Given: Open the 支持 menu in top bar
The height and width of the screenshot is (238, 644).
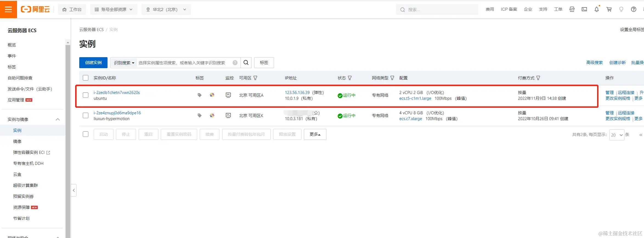Looking at the screenshot, I should tap(543, 9).
